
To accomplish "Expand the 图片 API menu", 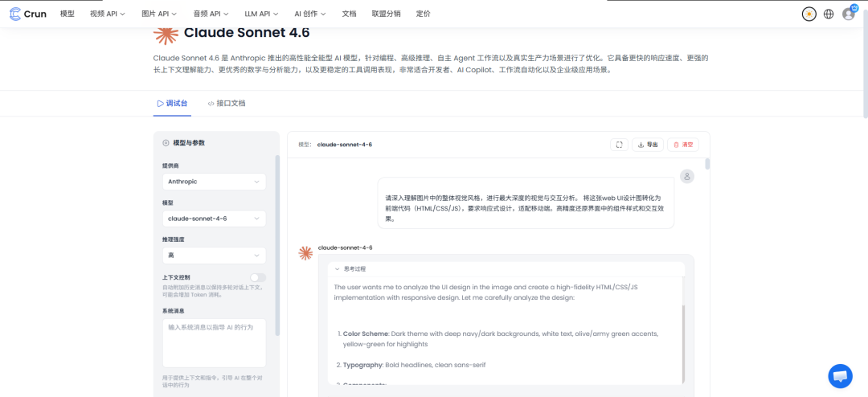I will [159, 14].
